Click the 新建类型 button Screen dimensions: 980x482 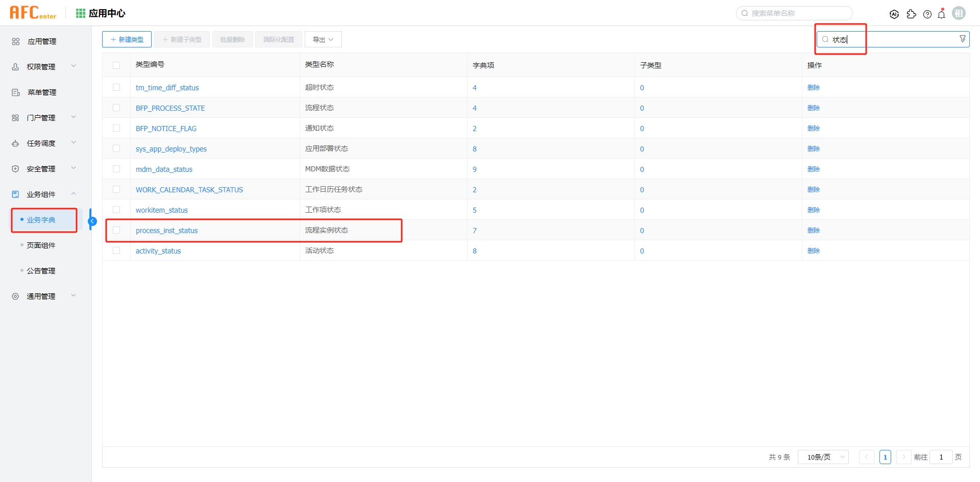point(127,39)
